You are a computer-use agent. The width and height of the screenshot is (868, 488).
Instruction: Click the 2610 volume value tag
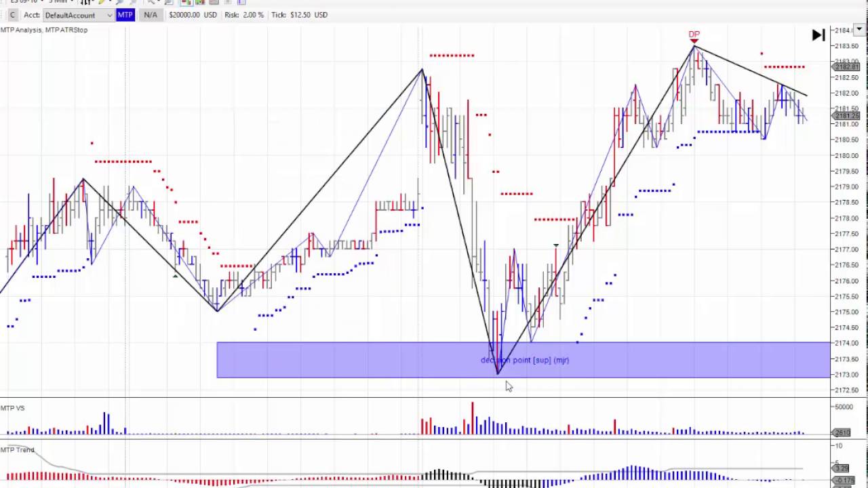841,432
